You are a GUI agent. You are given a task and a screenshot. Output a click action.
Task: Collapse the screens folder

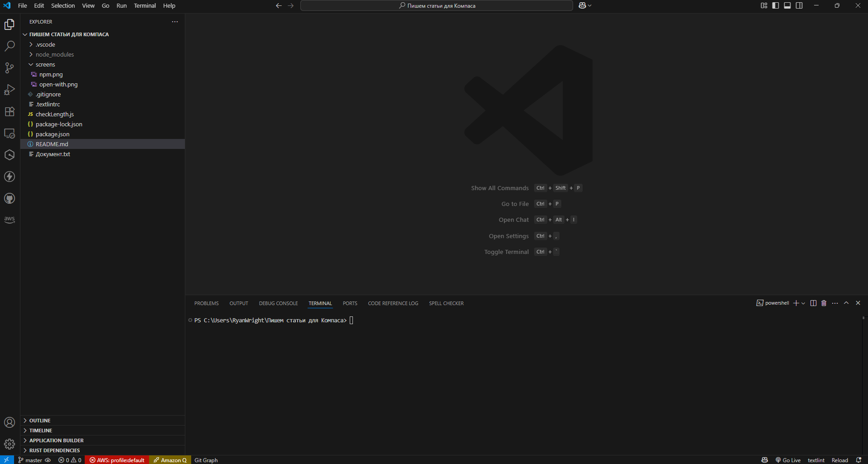point(31,64)
